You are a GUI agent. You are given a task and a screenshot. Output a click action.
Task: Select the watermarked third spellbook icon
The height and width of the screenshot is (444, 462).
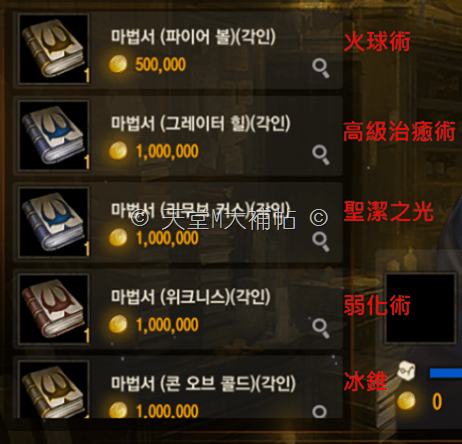53,222
